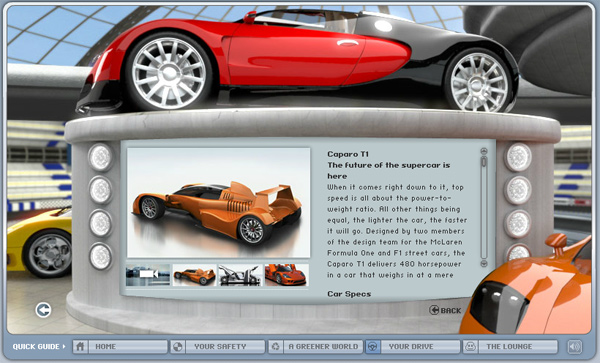
Task: Click the third right round pedestal light
Action: click(518, 224)
